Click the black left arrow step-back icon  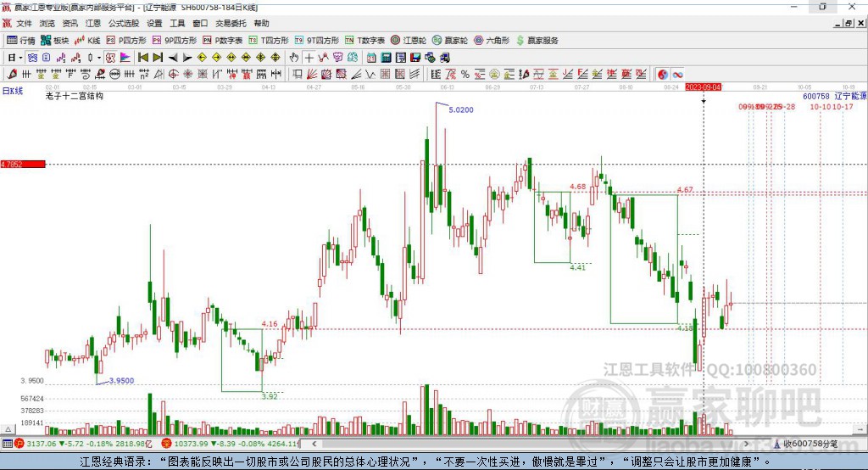173,58
